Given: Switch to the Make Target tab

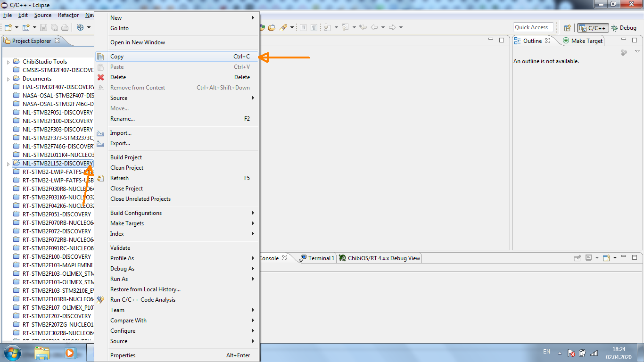Looking at the screenshot, I should click(583, 41).
